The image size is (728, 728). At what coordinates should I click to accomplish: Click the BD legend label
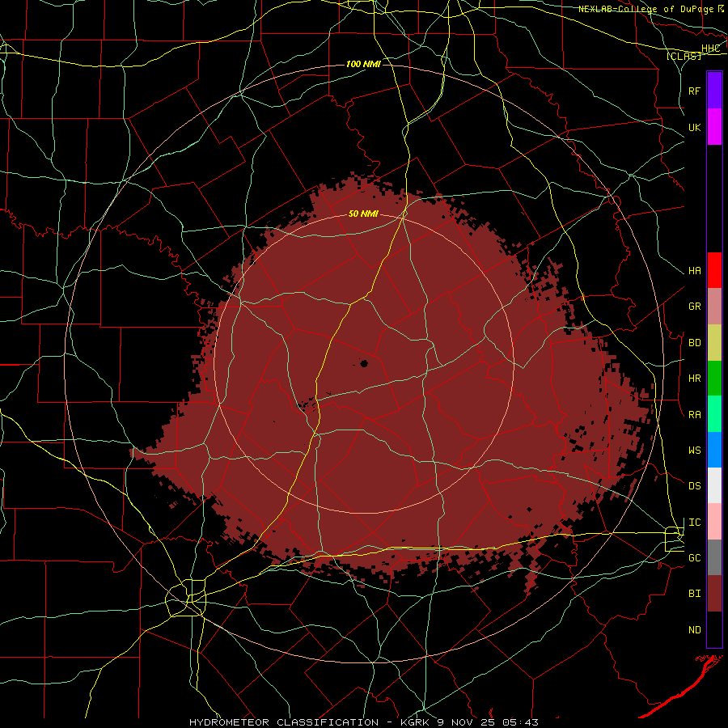pos(695,343)
